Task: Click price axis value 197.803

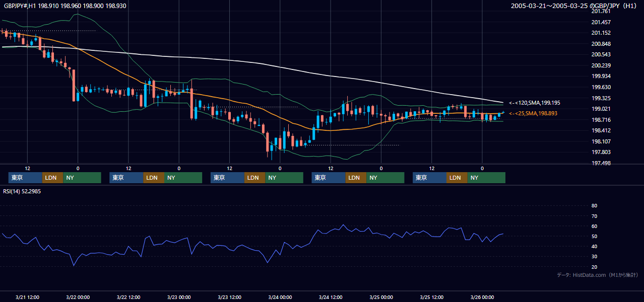Action: coord(601,152)
